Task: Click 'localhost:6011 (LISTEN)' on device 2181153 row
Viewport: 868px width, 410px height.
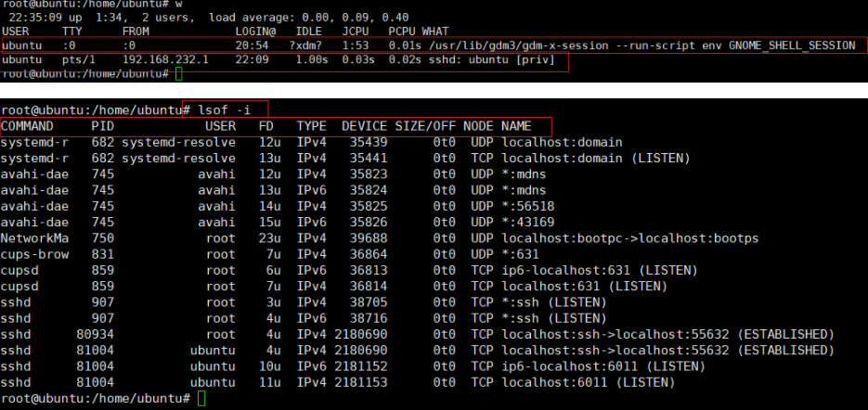Action: 589,382
